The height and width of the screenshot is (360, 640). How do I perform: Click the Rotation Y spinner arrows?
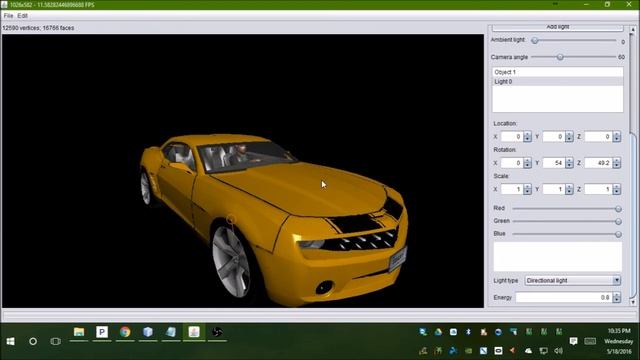pyautogui.click(x=569, y=163)
